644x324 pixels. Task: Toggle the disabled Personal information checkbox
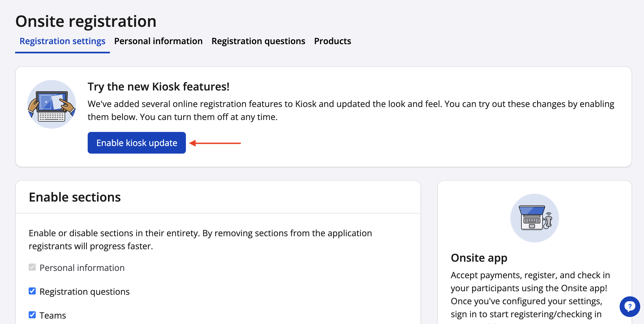(32, 267)
